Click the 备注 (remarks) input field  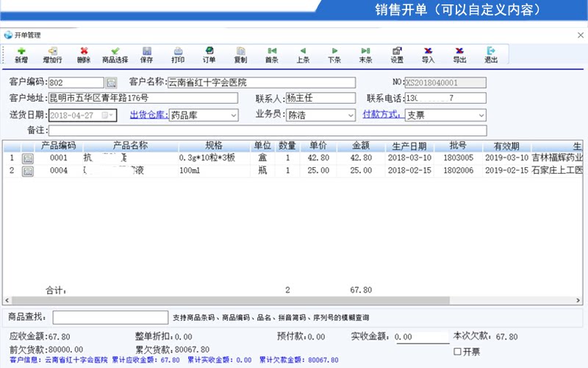pos(268,131)
